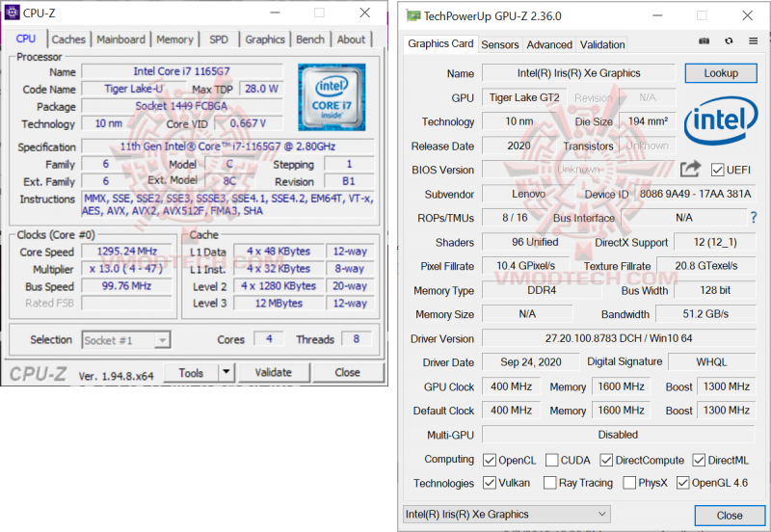Click the GPU Name field Intel(R) Iris(R) Xe Graphics

579,73
